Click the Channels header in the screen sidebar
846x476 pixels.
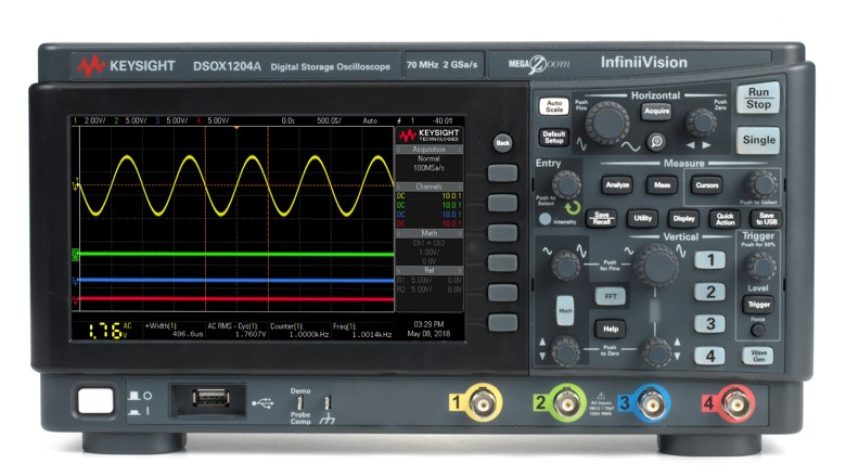point(429,187)
